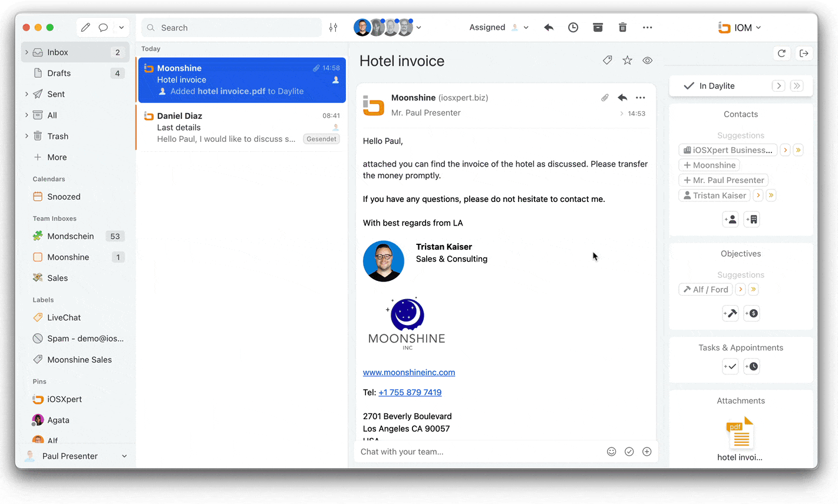Screen dimensions: 838x504
Task: Open the Assigned dropdown
Action: tap(499, 28)
